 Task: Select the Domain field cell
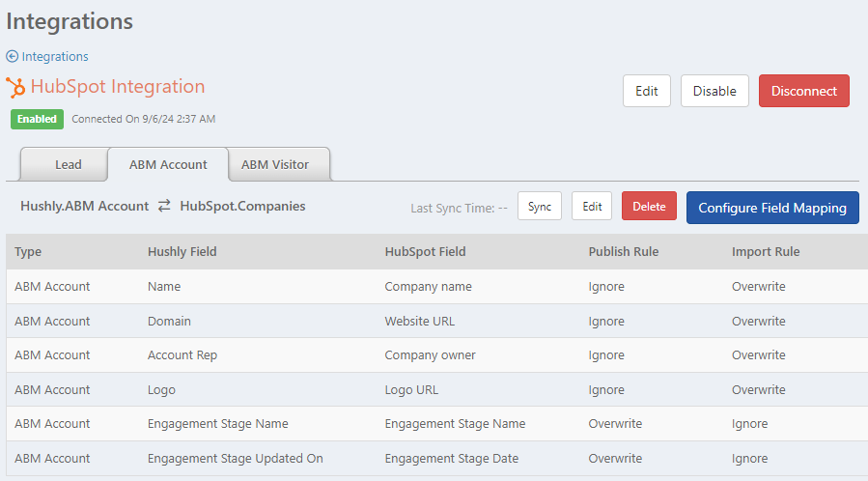click(x=169, y=321)
